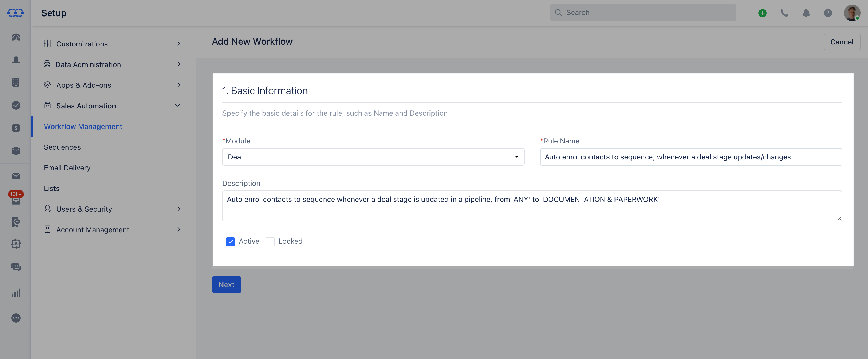Viewport: 868px width, 359px height.
Task: Open the notifications bell icon
Action: (806, 13)
